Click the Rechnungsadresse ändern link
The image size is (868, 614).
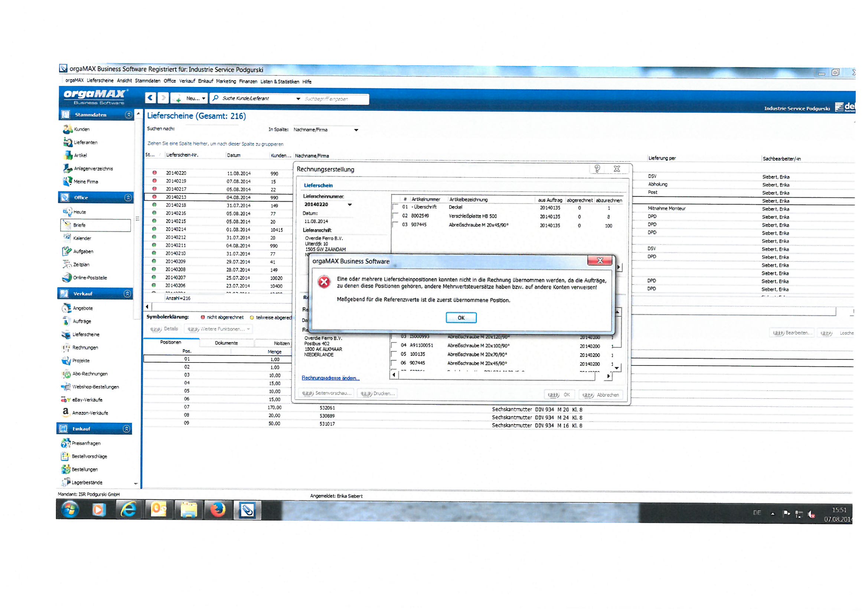(331, 379)
